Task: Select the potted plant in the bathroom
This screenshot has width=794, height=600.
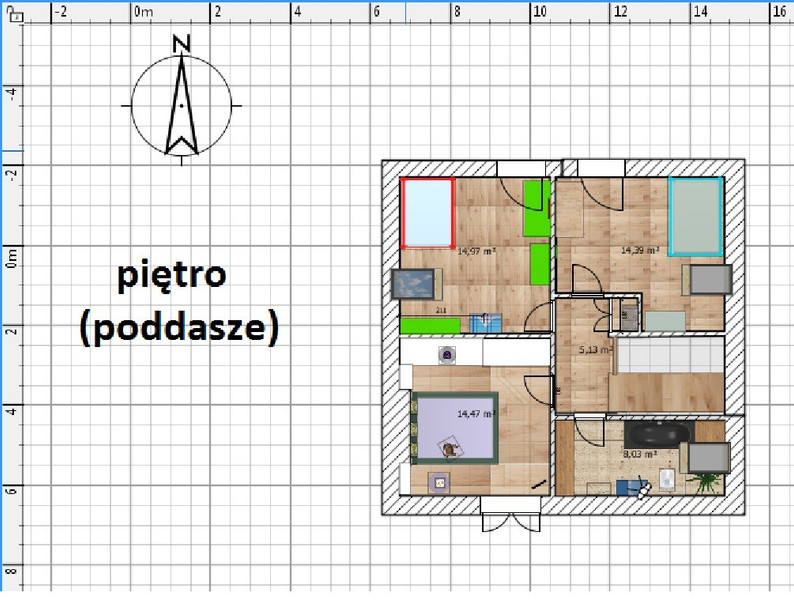Action: 708,482
